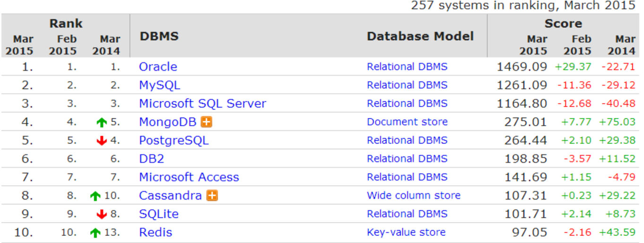Click Relational DBMS link in DB2 row

pyautogui.click(x=407, y=159)
